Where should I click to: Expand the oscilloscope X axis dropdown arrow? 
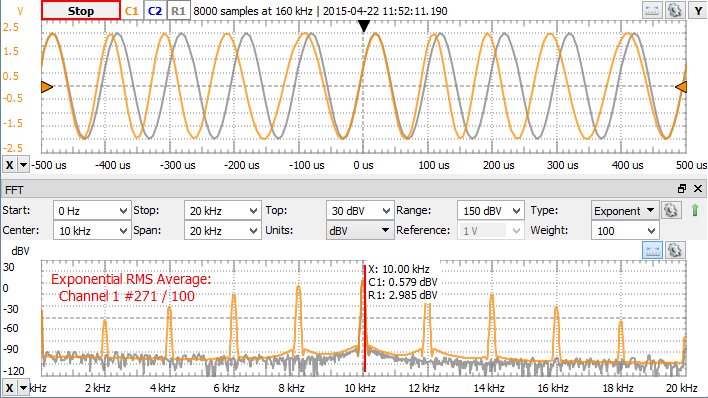pyautogui.click(x=23, y=165)
